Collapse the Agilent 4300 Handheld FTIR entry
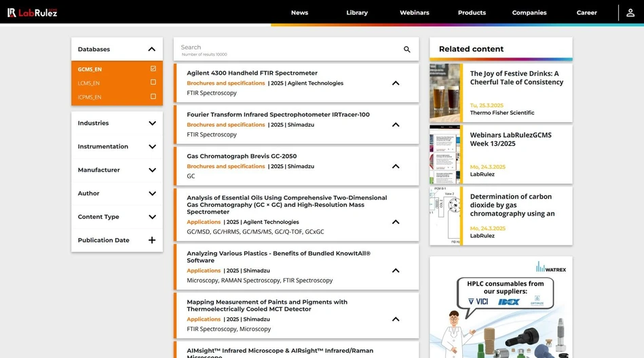This screenshot has width=644, height=358. coord(396,83)
